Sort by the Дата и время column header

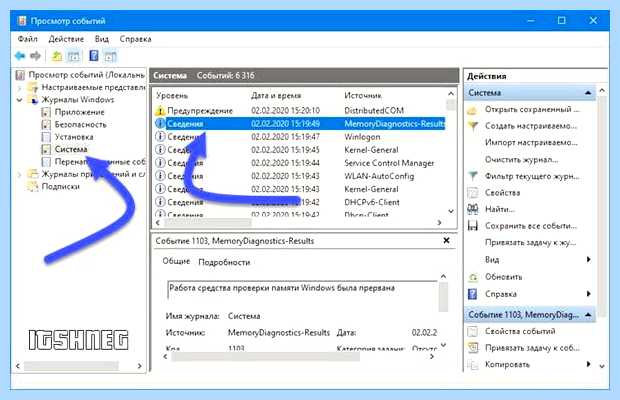[x=276, y=96]
